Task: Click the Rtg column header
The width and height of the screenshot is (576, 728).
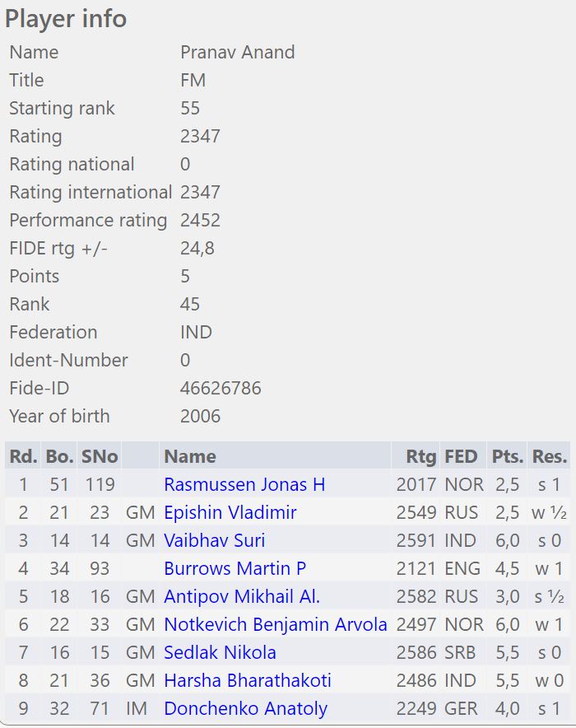Action: click(421, 456)
